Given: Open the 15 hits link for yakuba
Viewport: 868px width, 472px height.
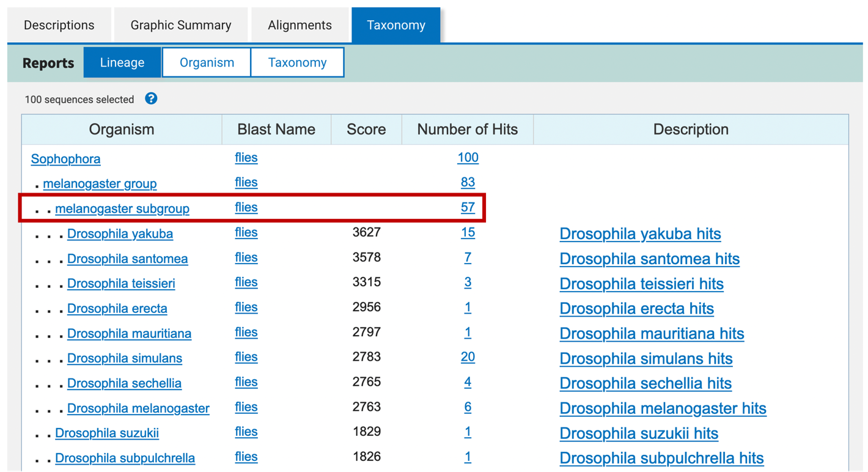Looking at the screenshot, I should tap(468, 232).
